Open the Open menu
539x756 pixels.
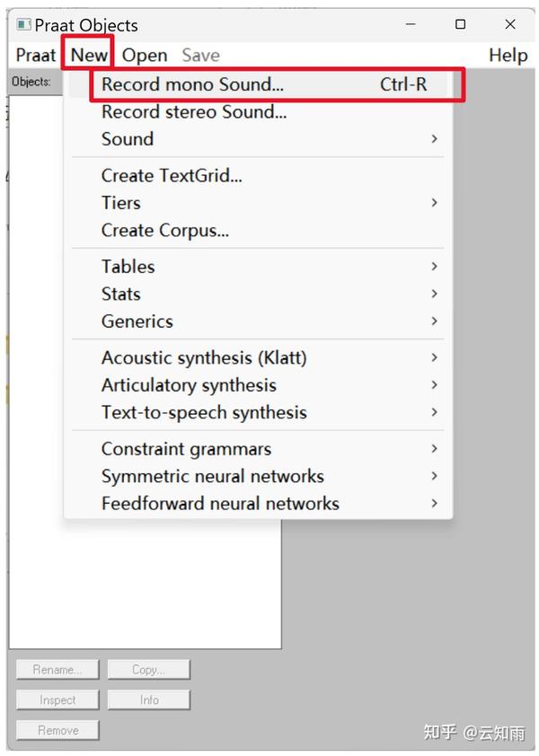145,55
